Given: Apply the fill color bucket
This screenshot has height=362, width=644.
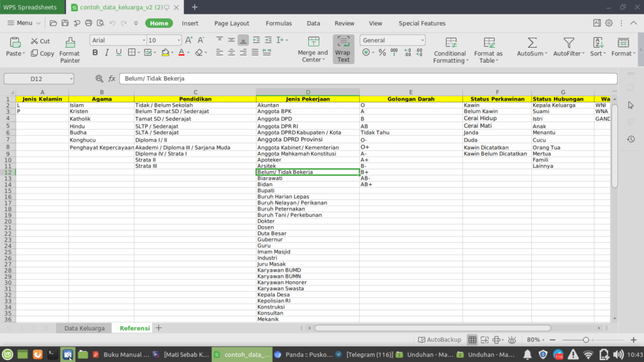Looking at the screenshot, I should tap(165, 53).
